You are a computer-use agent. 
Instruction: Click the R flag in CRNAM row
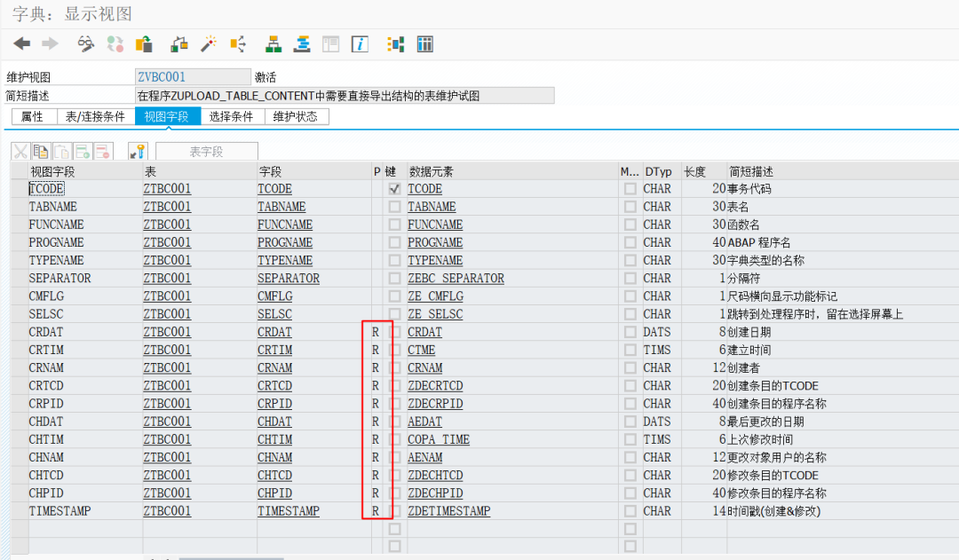pyautogui.click(x=376, y=368)
